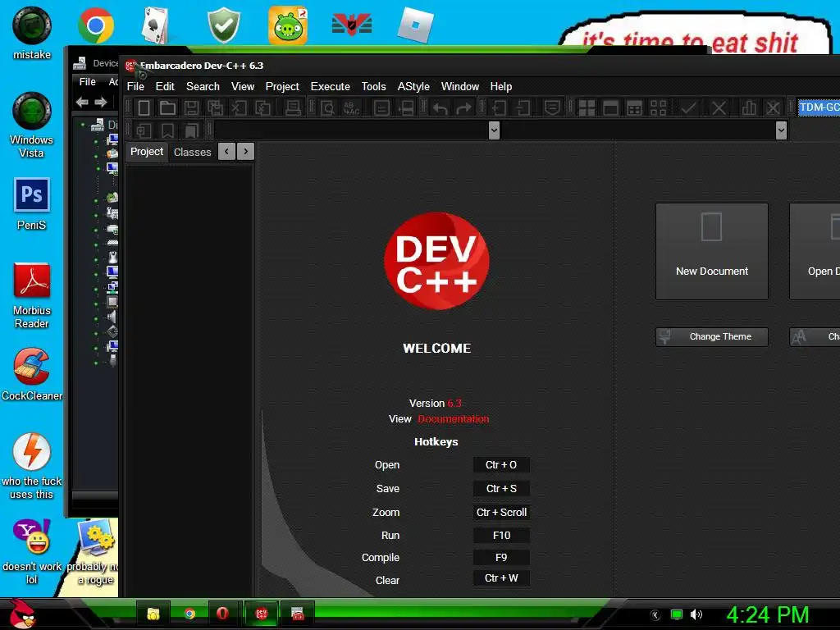
Task: Click the Goto Bookmark toolbar icon
Action: (191, 130)
